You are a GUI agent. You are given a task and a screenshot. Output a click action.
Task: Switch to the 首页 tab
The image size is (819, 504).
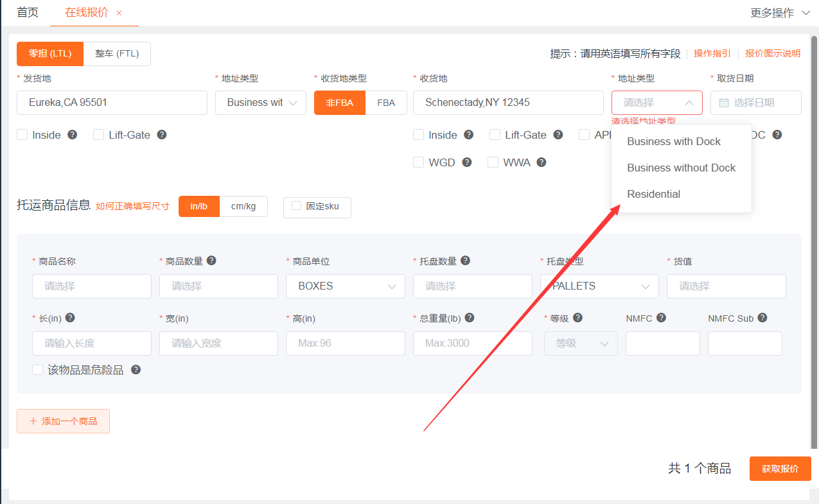pyautogui.click(x=28, y=13)
